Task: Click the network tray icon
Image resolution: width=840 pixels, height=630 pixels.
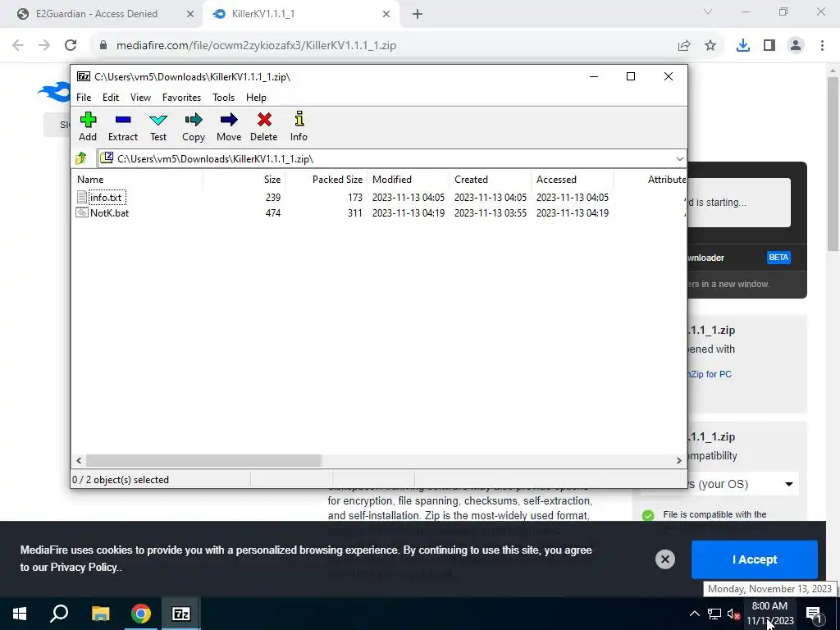Action: click(x=714, y=614)
